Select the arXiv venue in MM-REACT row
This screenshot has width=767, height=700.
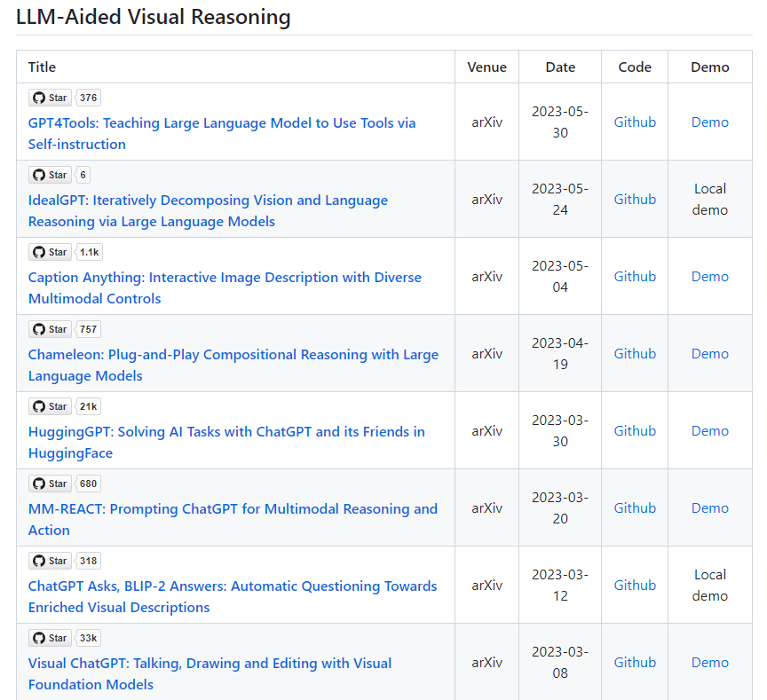pyautogui.click(x=486, y=508)
